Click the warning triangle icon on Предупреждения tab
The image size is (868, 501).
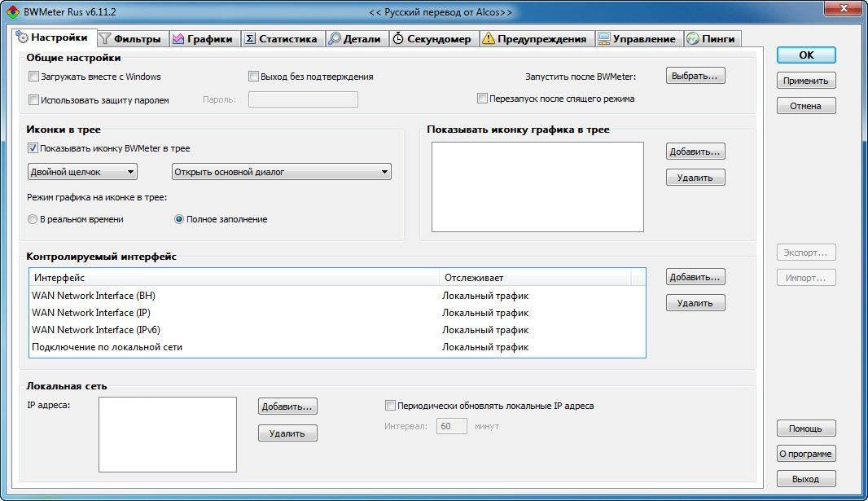[489, 39]
